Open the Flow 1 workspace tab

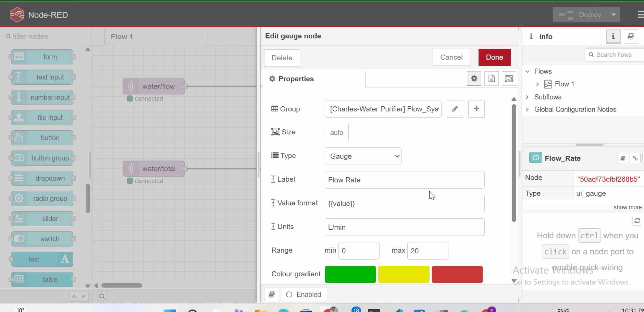(x=156, y=37)
